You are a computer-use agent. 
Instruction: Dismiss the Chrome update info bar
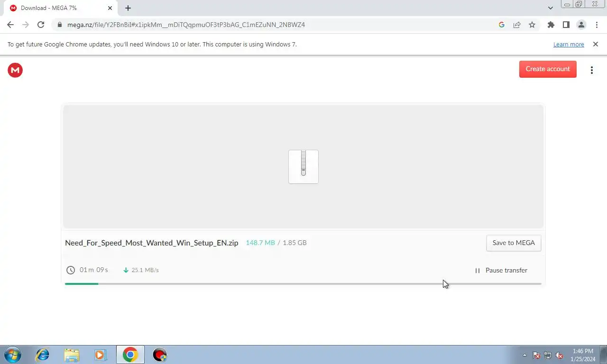[x=596, y=44]
